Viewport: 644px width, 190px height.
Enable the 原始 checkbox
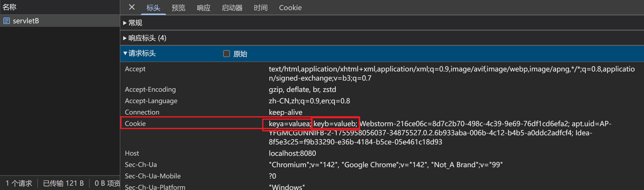tap(226, 53)
